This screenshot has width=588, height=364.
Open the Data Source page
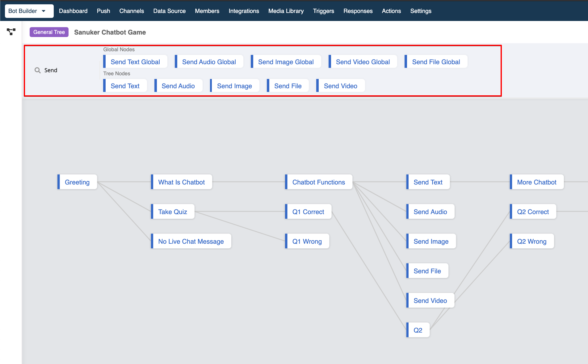tap(169, 11)
